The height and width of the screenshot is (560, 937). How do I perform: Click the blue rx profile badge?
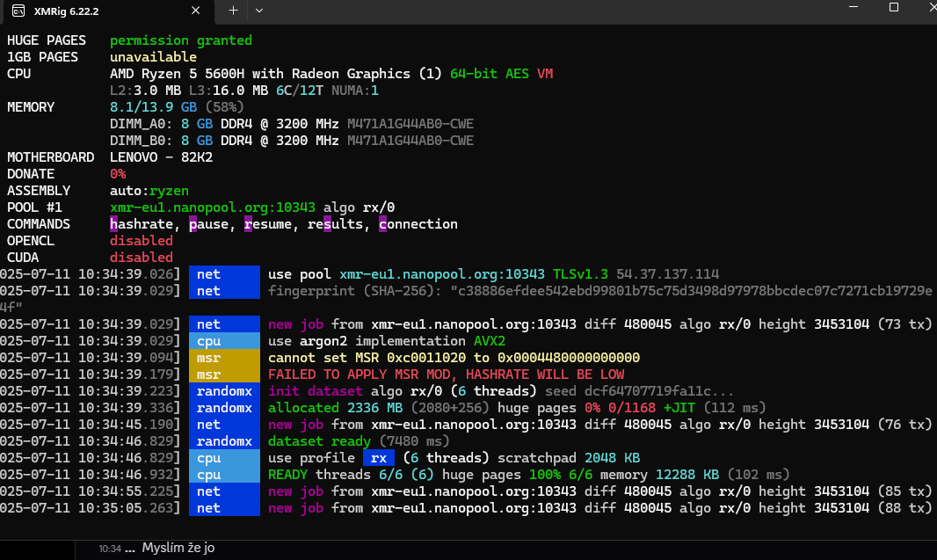[378, 458]
